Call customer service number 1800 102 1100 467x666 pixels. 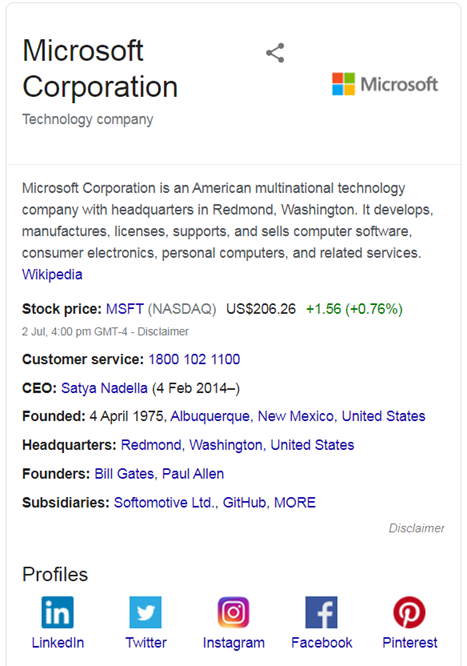point(194,359)
